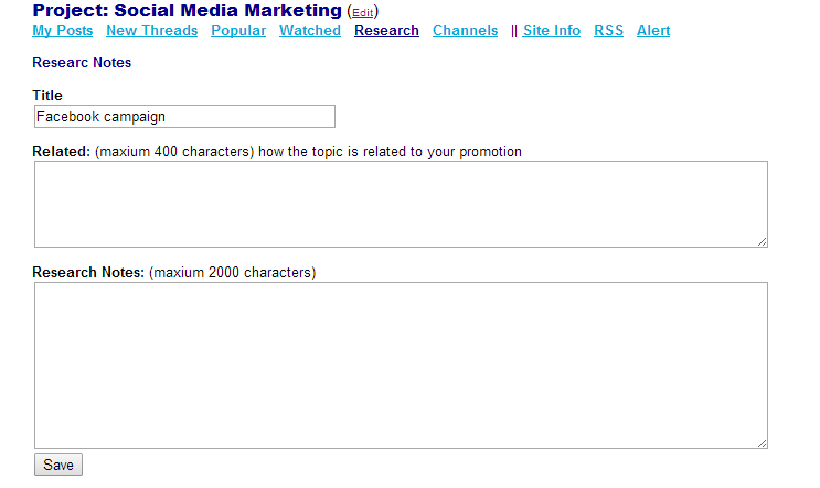This screenshot has width=820, height=488.
Task: Focus the Related text area
Action: pyautogui.click(x=401, y=205)
